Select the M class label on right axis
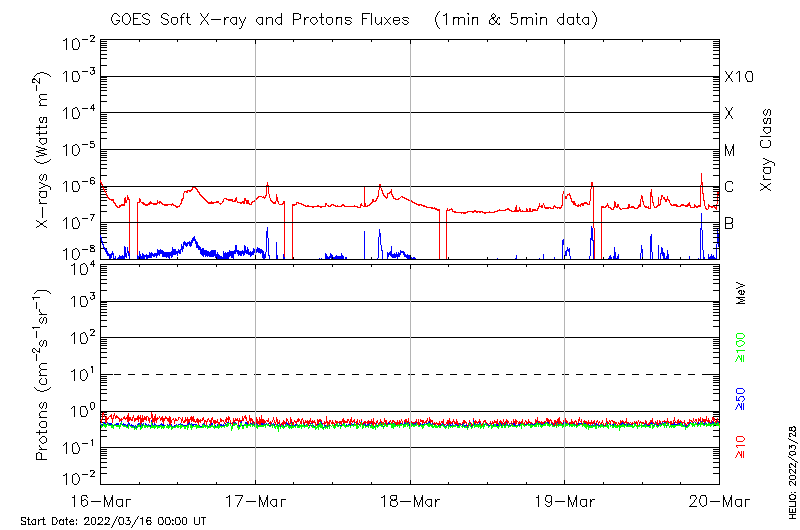 point(730,151)
